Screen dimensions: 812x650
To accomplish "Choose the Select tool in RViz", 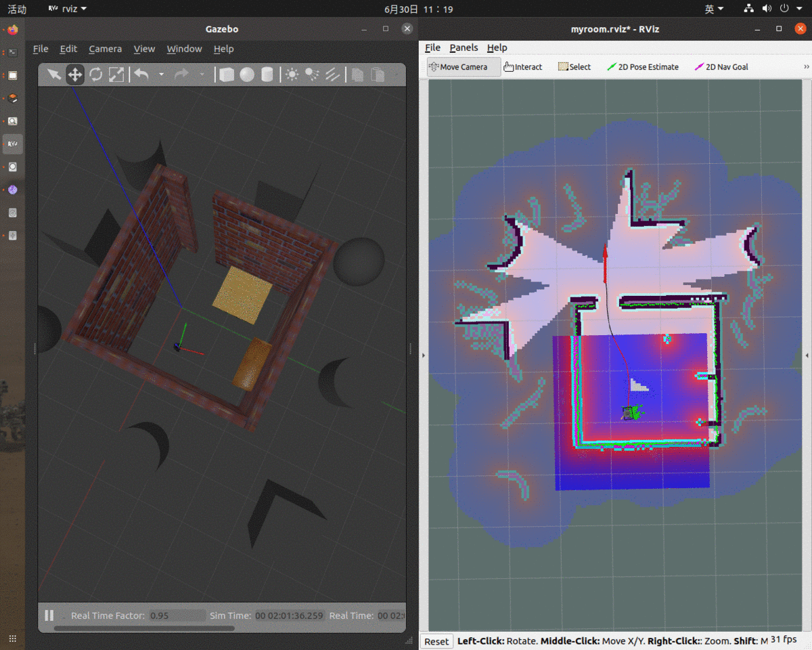I will (574, 67).
